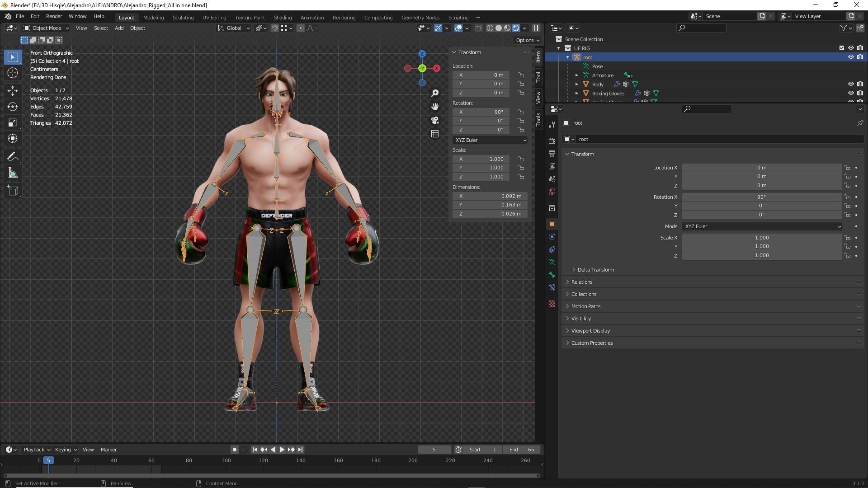868x488 pixels.
Task: Select the Move tool in toolbar
Action: coord(13,90)
